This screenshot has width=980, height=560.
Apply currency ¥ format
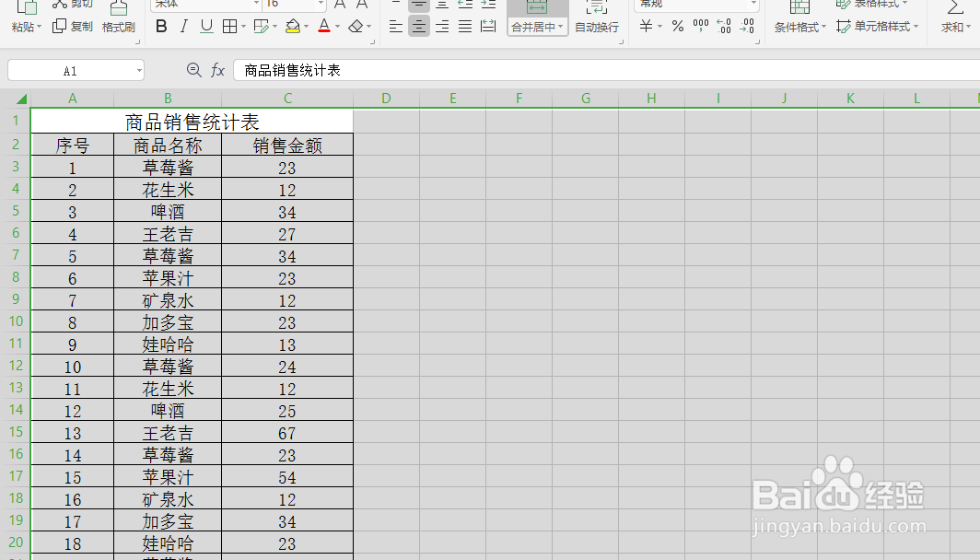click(646, 26)
